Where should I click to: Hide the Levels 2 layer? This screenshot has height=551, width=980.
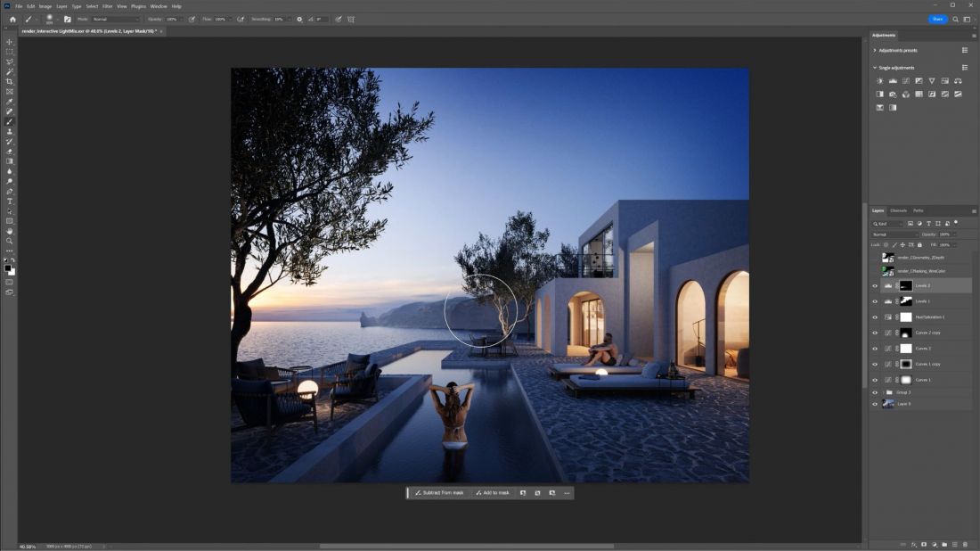[x=875, y=286]
